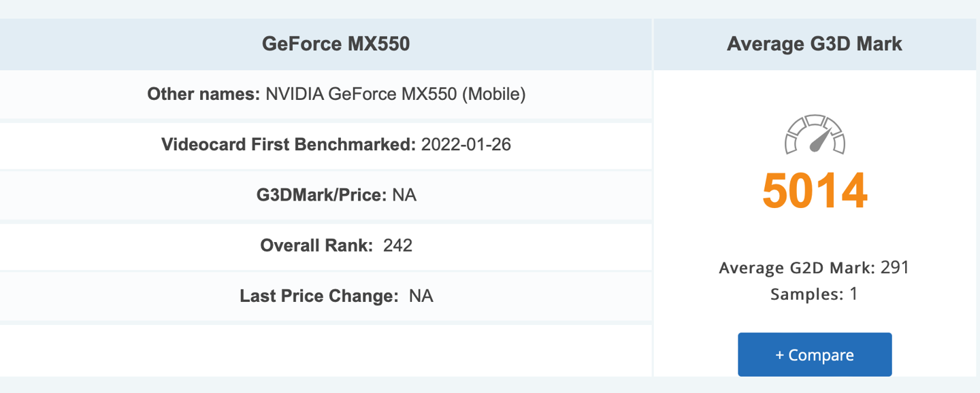The image size is (980, 393).
Task: Click the 2022-01-26 date value
Action: pos(466,144)
